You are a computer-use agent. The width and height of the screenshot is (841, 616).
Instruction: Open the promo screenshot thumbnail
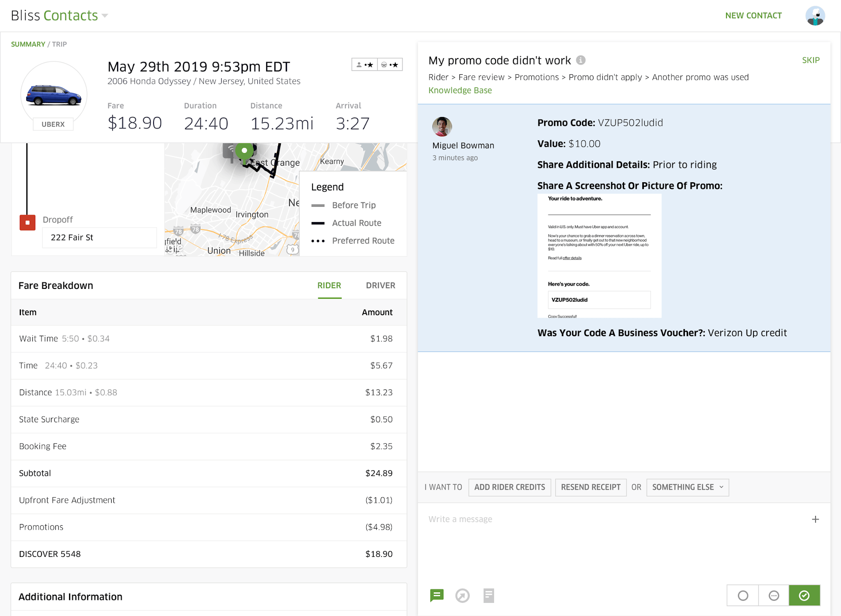599,256
